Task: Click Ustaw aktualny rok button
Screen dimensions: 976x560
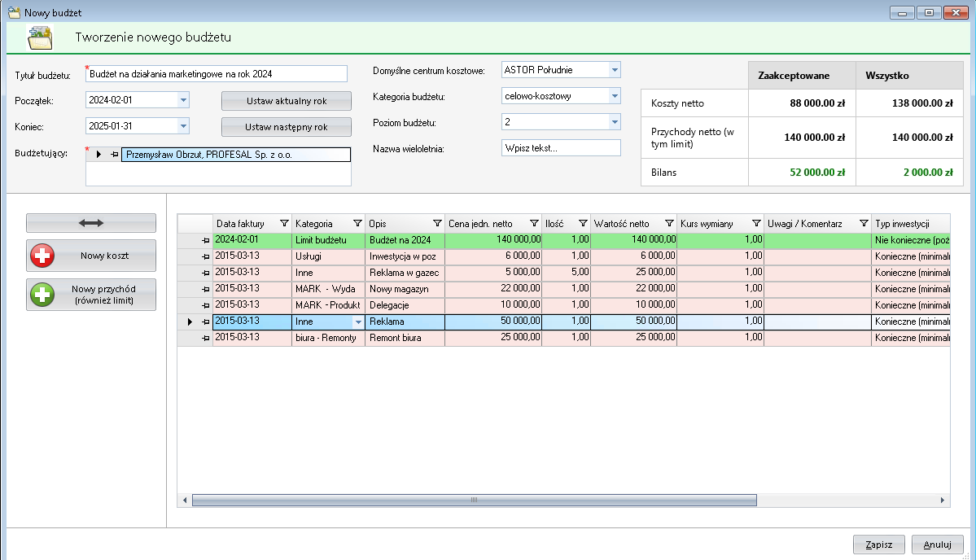Action: click(x=287, y=101)
